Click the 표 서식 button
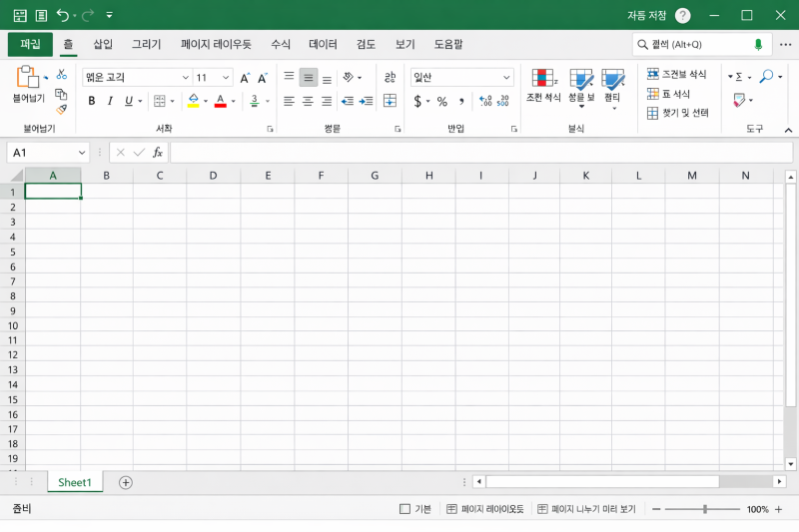Image resolution: width=799 pixels, height=532 pixels. click(x=668, y=94)
